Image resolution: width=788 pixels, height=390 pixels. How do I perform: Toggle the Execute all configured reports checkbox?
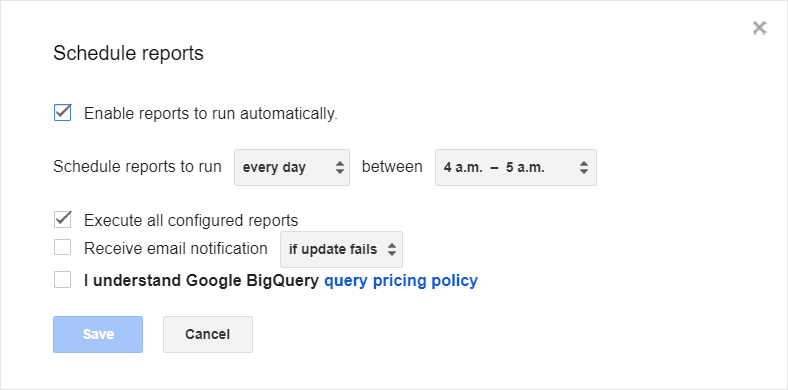(62, 220)
